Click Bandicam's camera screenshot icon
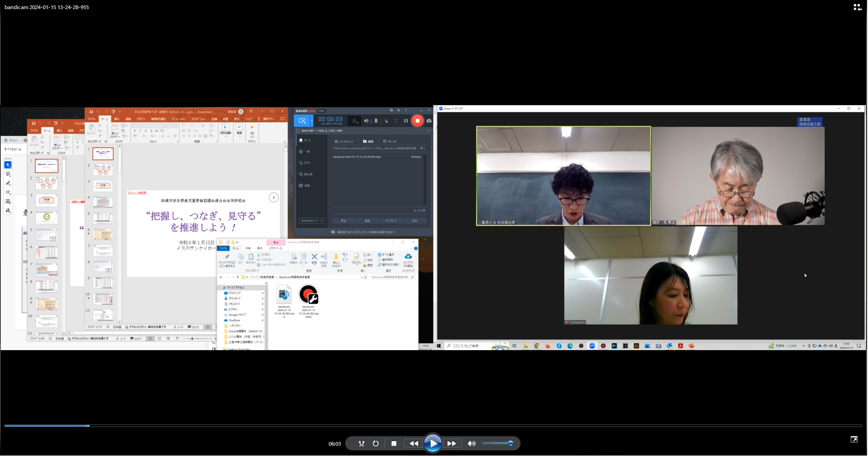Image resolution: width=868 pixels, height=457 pixels. pyautogui.click(x=429, y=121)
